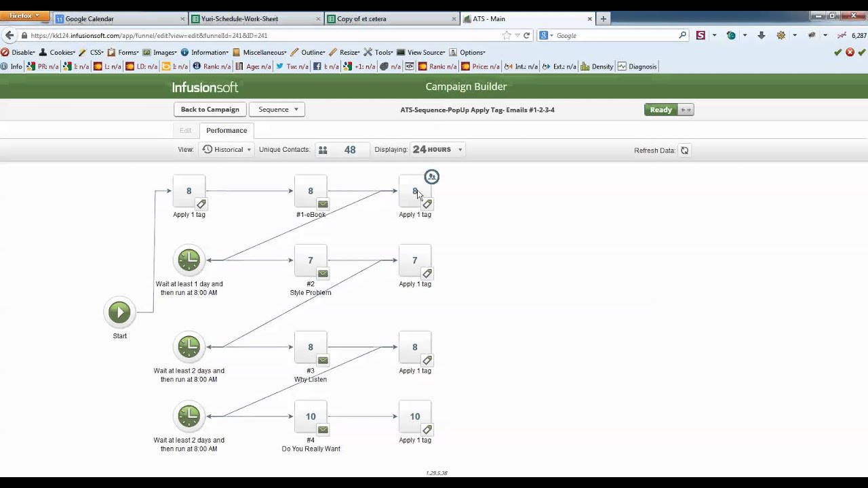Click the Twitter Tw: n/a toolbar item
The height and width of the screenshot is (488, 868).
(x=292, y=66)
